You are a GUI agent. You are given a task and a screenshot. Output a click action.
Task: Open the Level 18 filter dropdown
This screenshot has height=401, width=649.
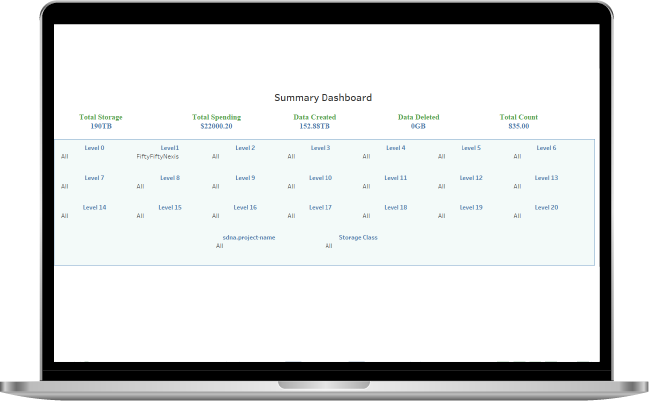(366, 216)
